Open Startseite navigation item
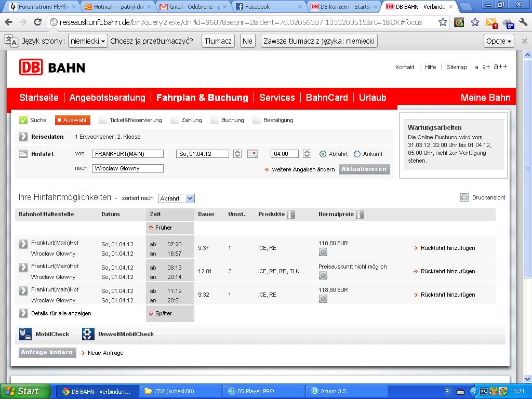532x399 pixels. 38,98
